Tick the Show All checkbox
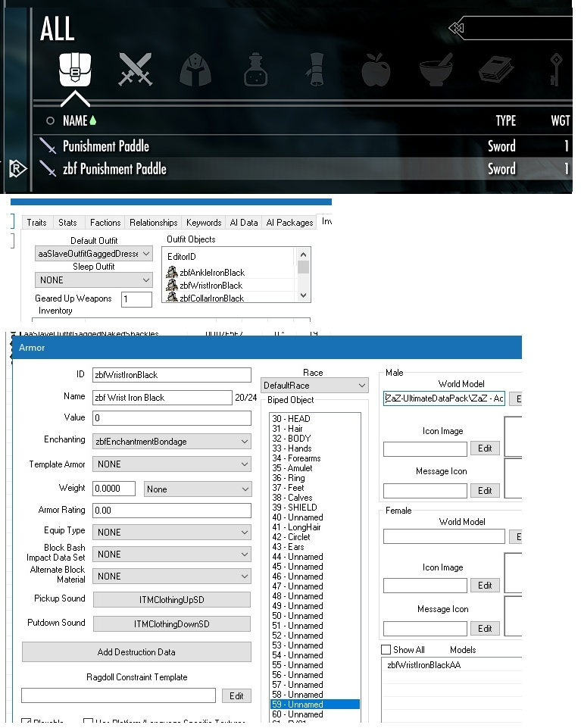581x728 pixels. pyautogui.click(x=386, y=649)
